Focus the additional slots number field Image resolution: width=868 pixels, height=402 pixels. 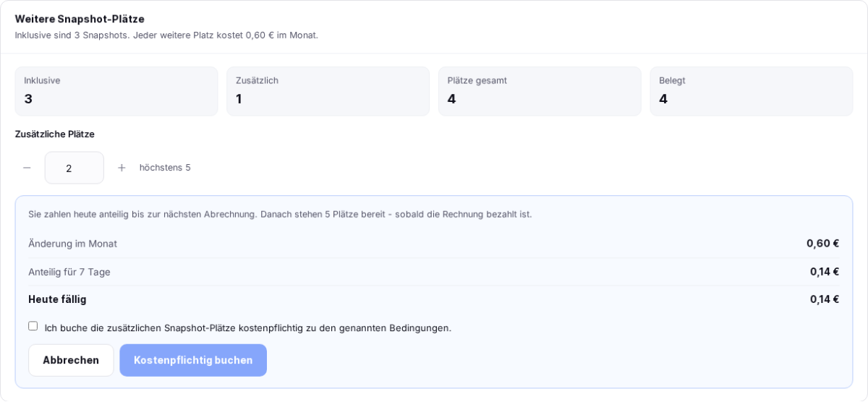point(75,168)
